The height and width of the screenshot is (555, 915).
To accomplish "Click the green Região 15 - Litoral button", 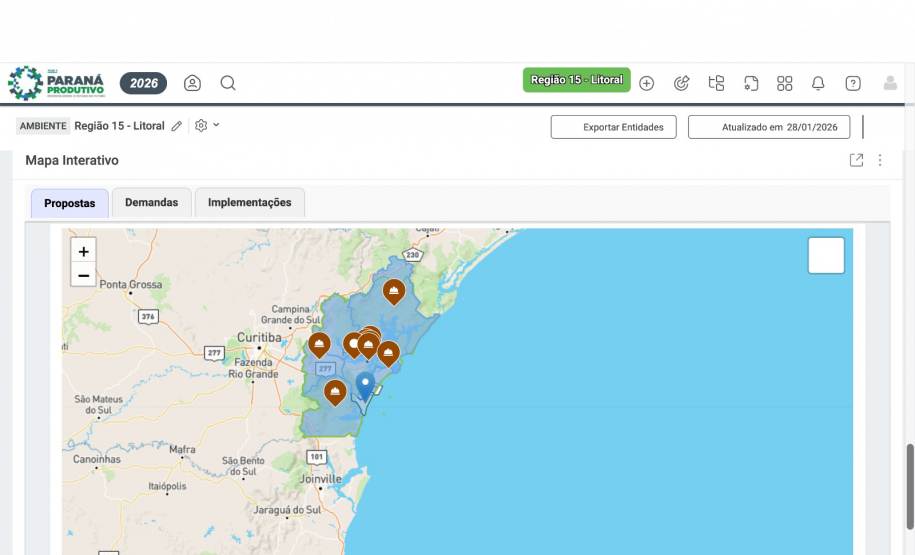I will click(576, 80).
